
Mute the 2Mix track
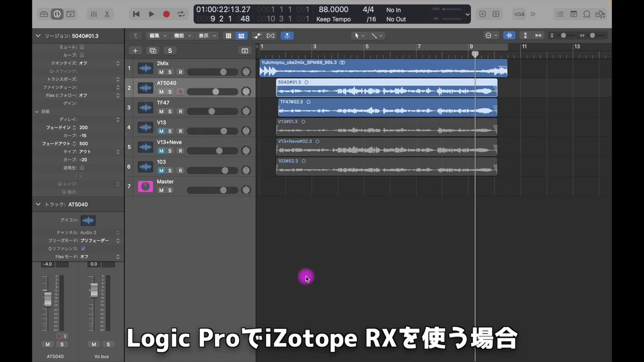coord(161,72)
